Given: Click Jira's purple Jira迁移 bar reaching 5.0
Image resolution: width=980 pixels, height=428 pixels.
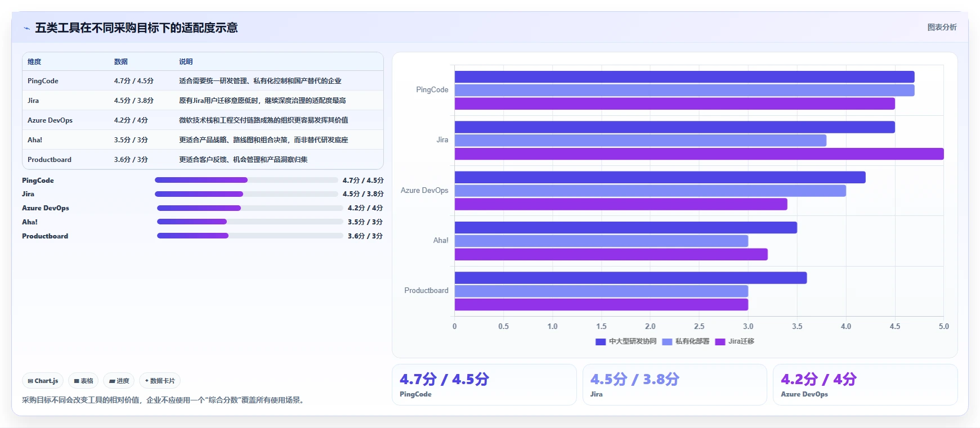Looking at the screenshot, I should (699, 154).
